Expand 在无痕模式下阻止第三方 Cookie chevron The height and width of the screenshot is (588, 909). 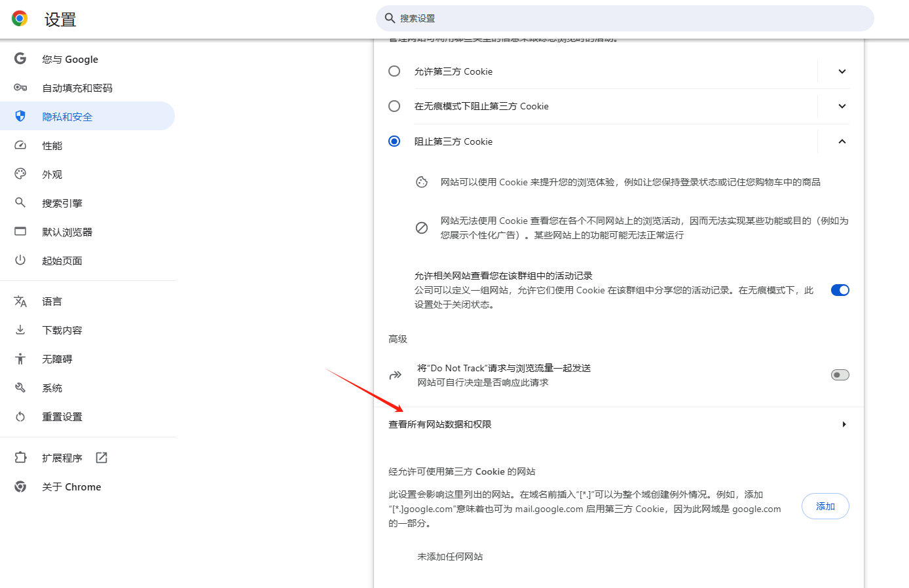pyautogui.click(x=842, y=106)
